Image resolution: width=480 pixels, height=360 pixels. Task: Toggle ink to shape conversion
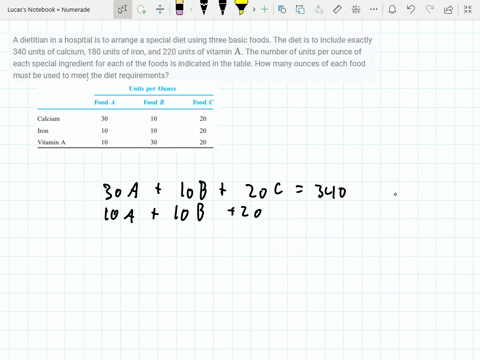click(x=282, y=9)
